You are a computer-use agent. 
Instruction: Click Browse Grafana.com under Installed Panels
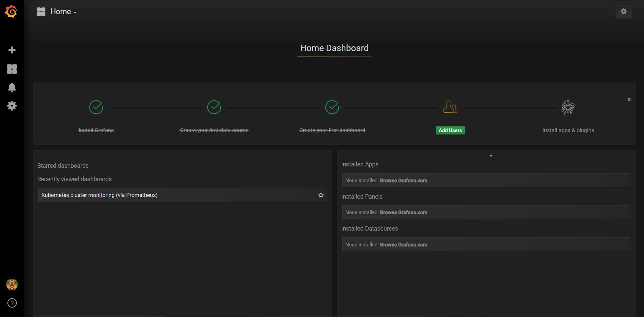click(x=404, y=212)
